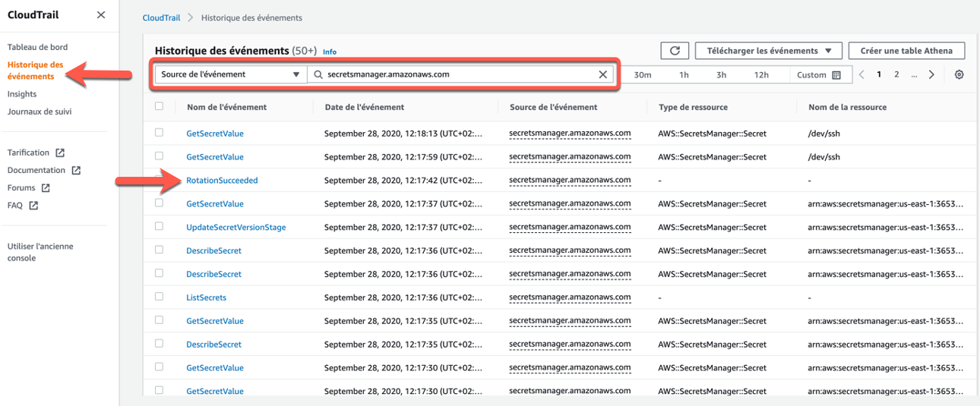Open the ListSecrets event
Viewport: 980px width, 406px height.
tap(206, 297)
